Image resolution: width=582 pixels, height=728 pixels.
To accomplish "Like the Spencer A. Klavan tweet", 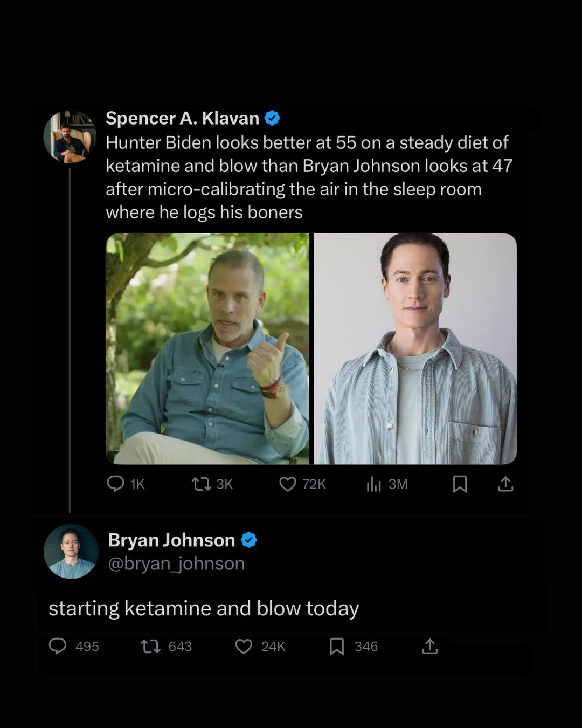I will [288, 484].
